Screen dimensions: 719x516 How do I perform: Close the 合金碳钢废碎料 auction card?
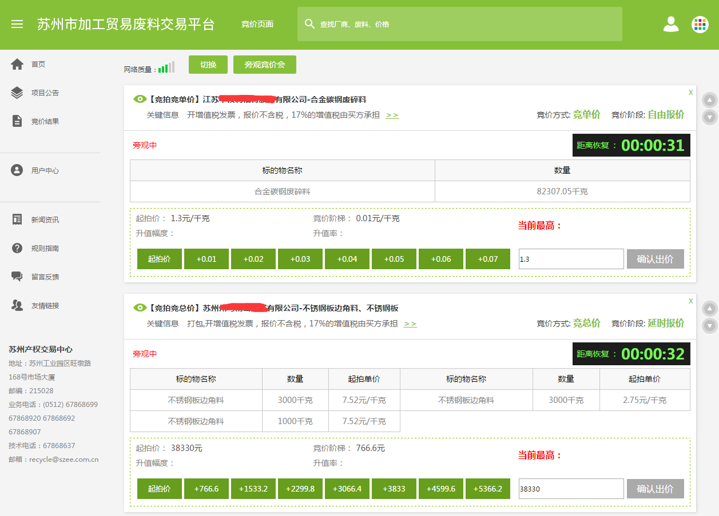[690, 92]
